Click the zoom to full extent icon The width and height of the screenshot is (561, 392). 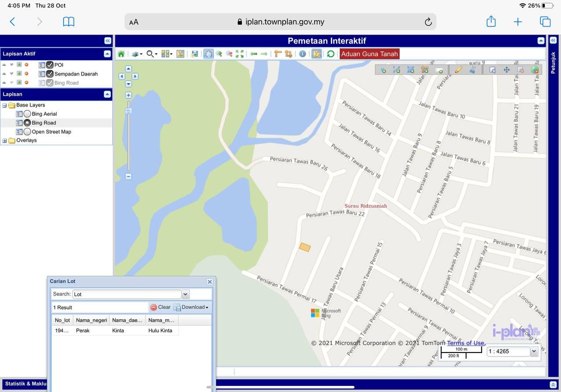click(240, 54)
